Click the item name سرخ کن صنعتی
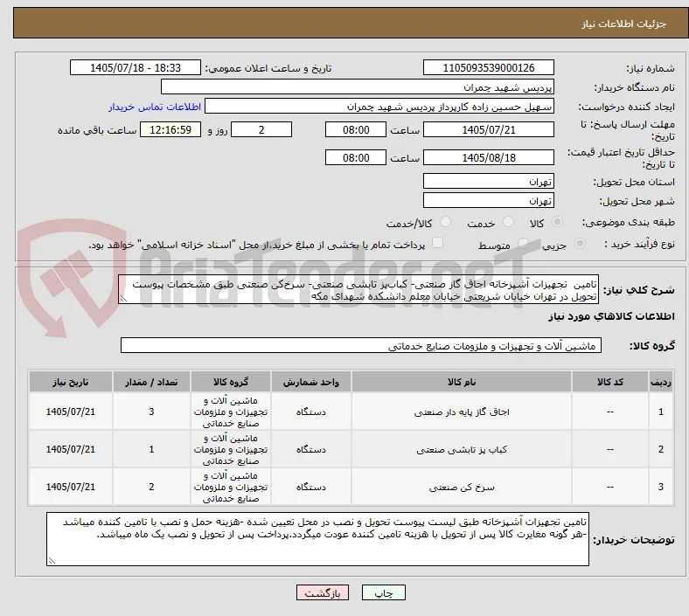Image resolution: width=689 pixels, height=616 pixels. point(462,487)
